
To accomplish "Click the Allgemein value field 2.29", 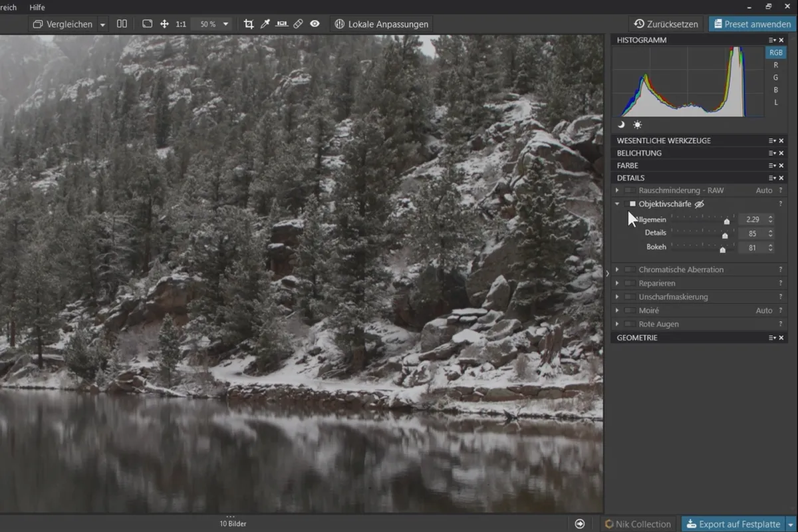I will [752, 219].
